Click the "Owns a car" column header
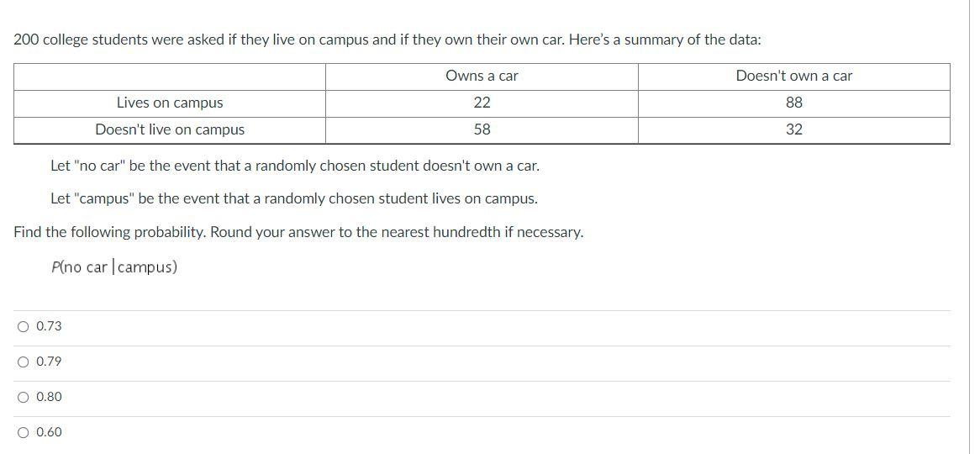980x454 pixels. click(x=482, y=77)
